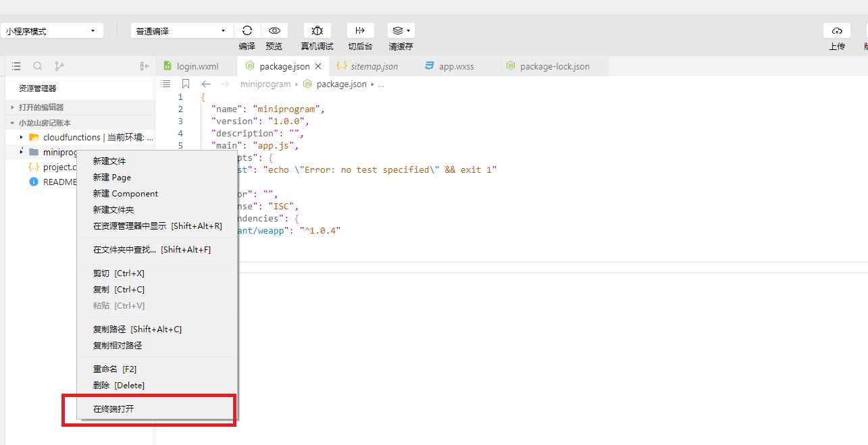Switch to the login.wxml tab
This screenshot has height=445, width=868.
(x=197, y=66)
